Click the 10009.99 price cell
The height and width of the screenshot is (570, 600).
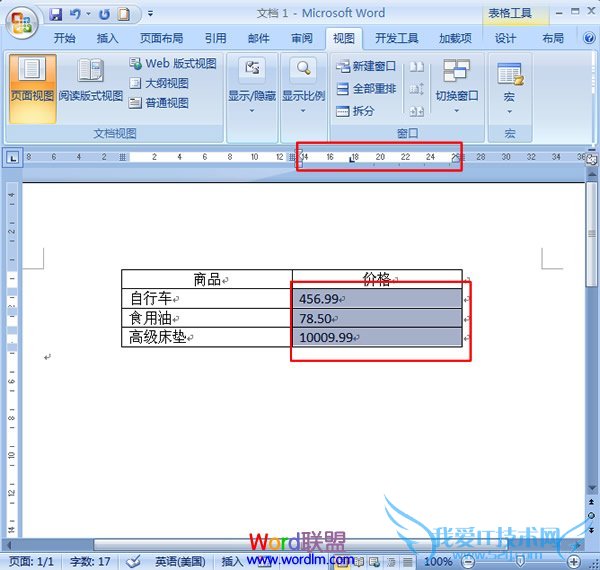tap(377, 337)
